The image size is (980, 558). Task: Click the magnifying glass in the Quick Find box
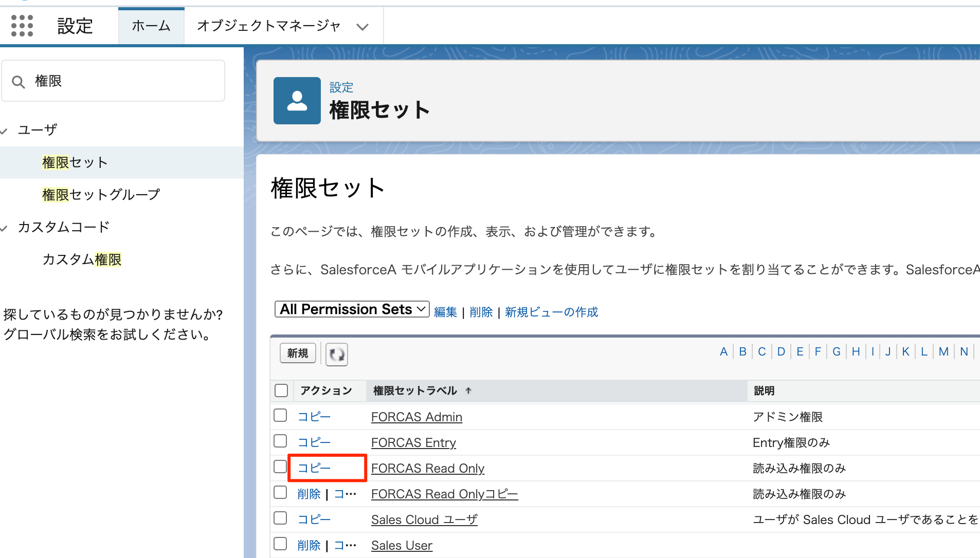click(19, 81)
